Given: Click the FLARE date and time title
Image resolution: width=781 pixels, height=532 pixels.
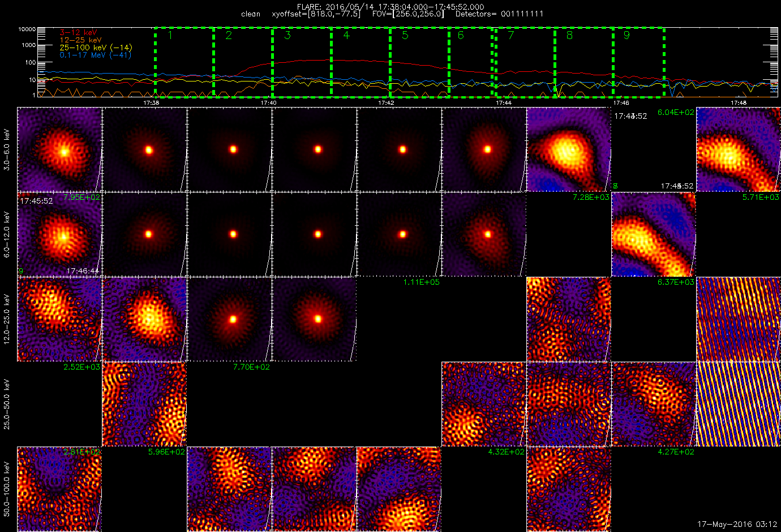Looking at the screenshot, I should [x=390, y=7].
